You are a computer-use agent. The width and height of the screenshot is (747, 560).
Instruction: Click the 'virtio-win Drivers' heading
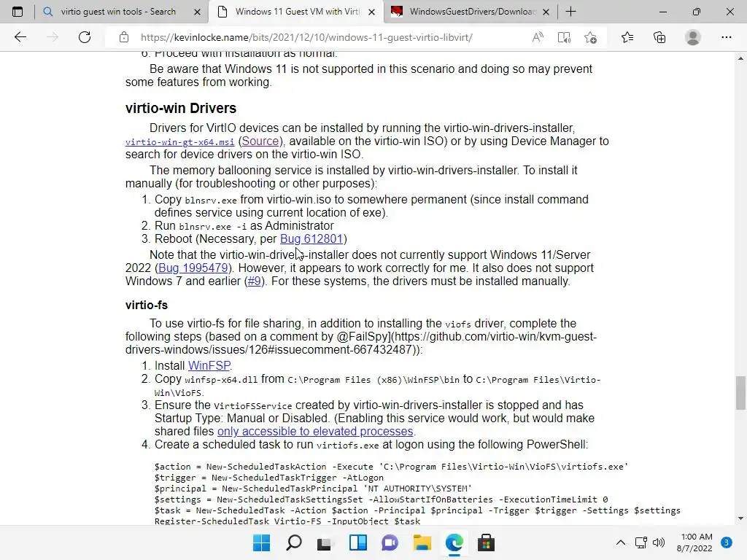[181, 108]
